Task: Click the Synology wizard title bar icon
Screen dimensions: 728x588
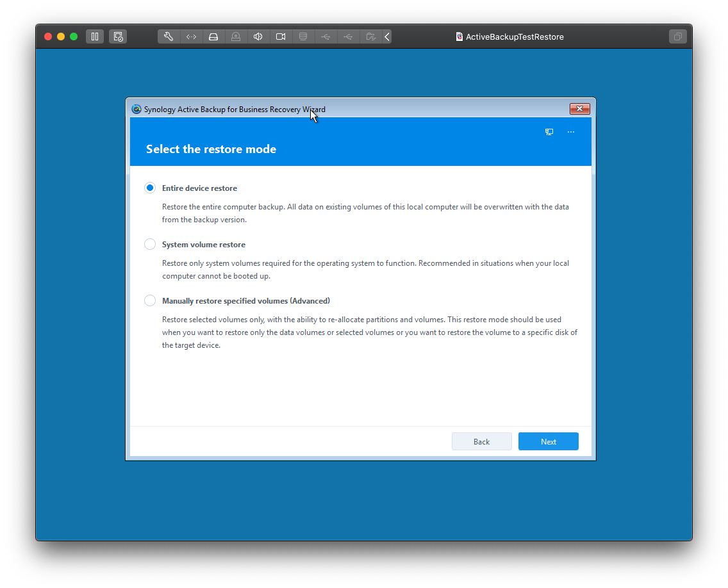Action: pyautogui.click(x=136, y=109)
